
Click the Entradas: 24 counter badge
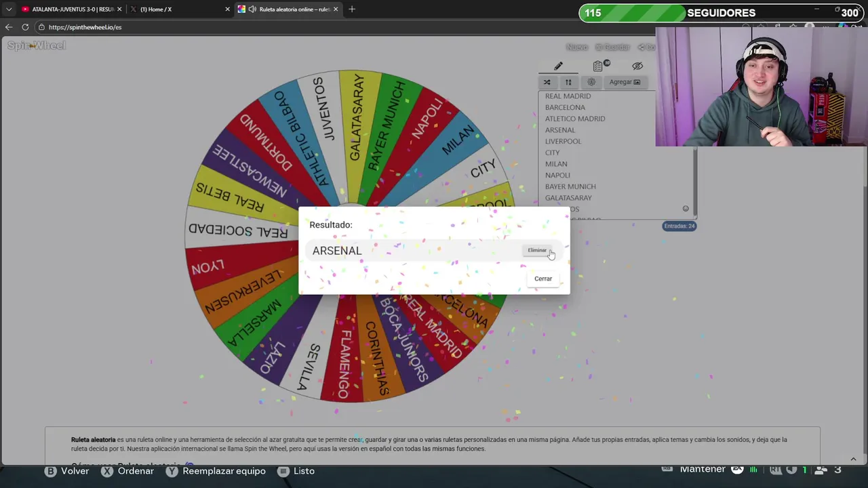679,226
